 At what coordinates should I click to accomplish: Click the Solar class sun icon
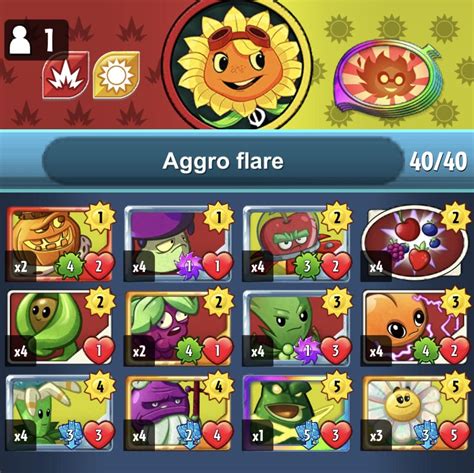[116, 75]
